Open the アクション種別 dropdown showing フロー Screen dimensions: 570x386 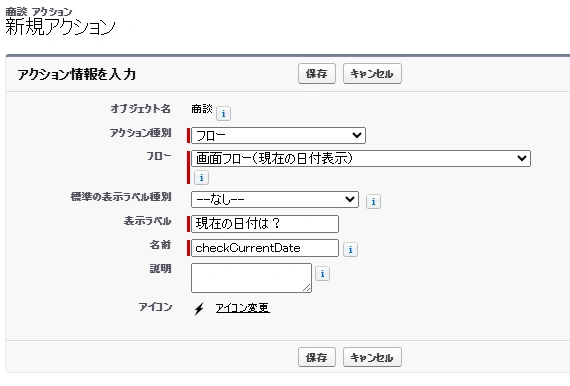[278, 136]
